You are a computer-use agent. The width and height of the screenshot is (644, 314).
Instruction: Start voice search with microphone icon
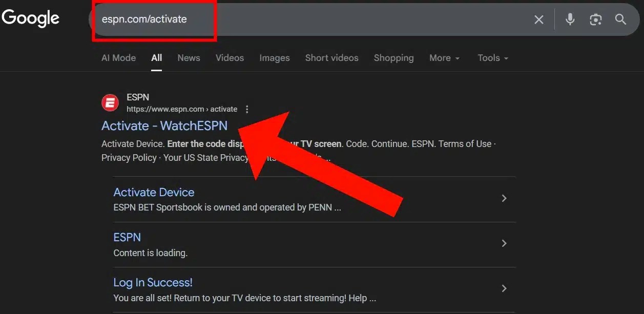click(570, 19)
